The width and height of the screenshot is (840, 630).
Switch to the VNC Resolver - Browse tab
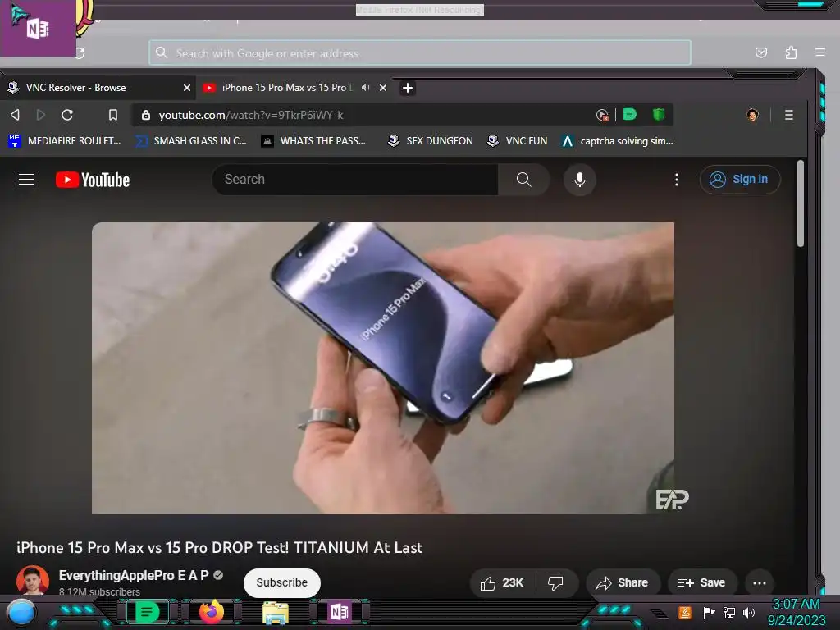pos(98,87)
